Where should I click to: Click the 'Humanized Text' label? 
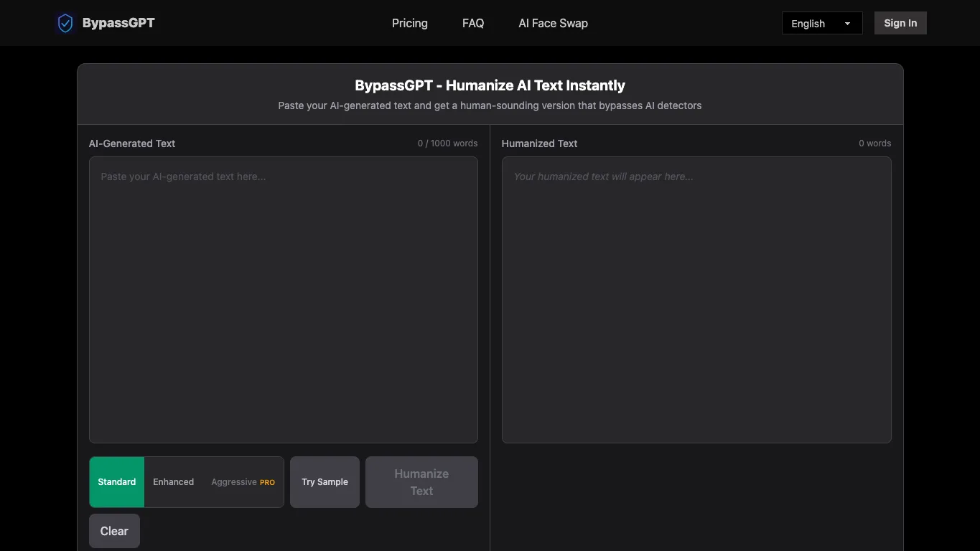(539, 143)
